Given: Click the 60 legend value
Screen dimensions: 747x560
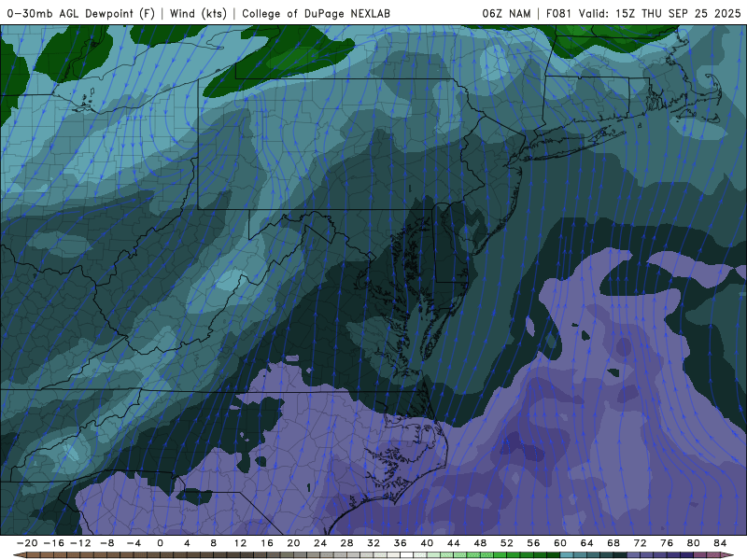Looking at the screenshot, I should [x=560, y=543].
